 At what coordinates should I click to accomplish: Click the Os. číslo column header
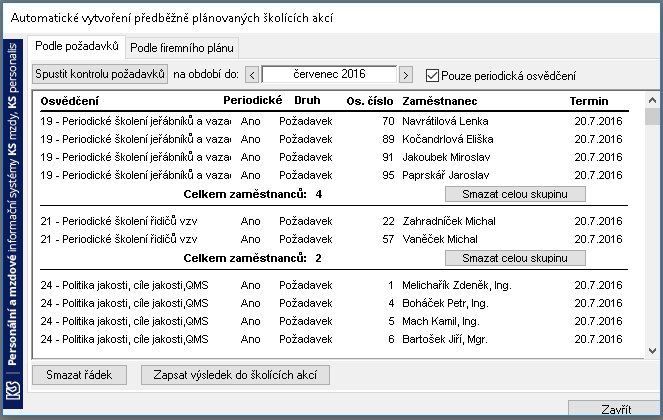pos(370,101)
